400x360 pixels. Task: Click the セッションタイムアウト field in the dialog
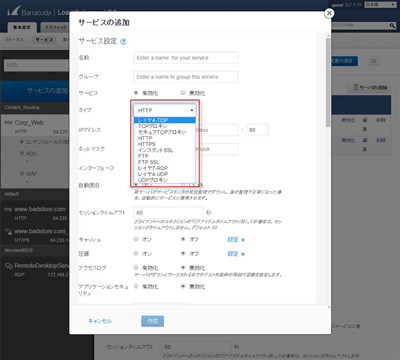pos(168,212)
